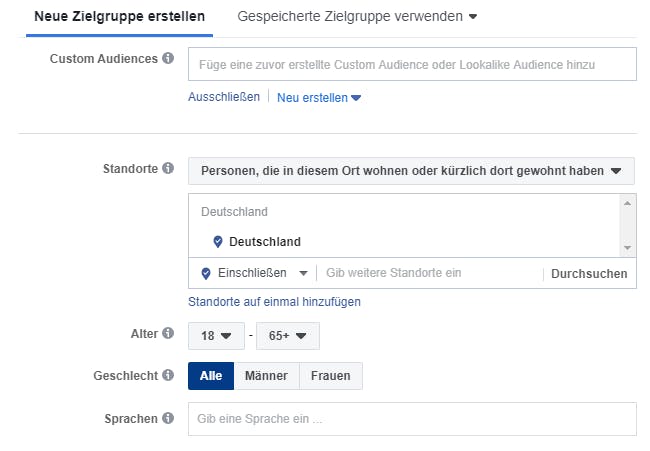This screenshot has width=650, height=451.
Task: Select Frauen gender option
Action: click(x=331, y=376)
